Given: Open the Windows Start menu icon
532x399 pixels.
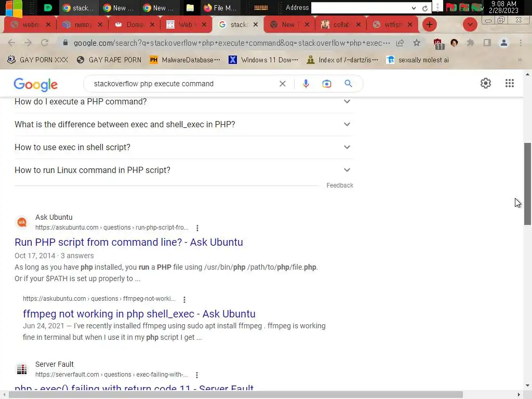Looking at the screenshot, I should (x=14, y=8).
